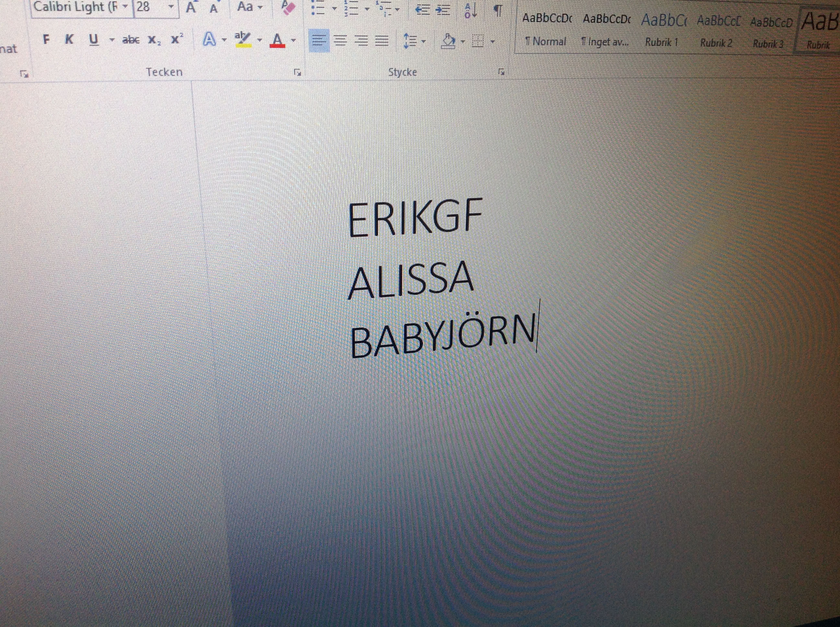840x627 pixels.
Task: Open multilevel list dropdown arrow
Action: (398, 9)
